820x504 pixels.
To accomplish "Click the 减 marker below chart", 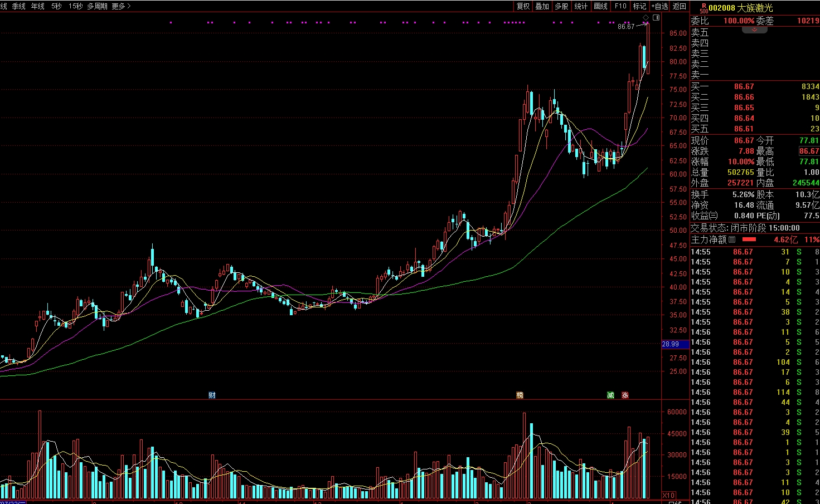I will (x=610, y=395).
